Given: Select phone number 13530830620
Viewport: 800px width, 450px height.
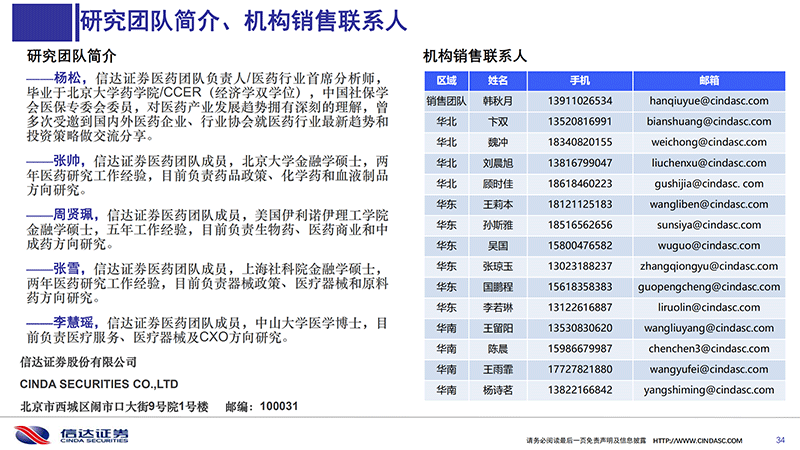Looking at the screenshot, I should [x=580, y=328].
